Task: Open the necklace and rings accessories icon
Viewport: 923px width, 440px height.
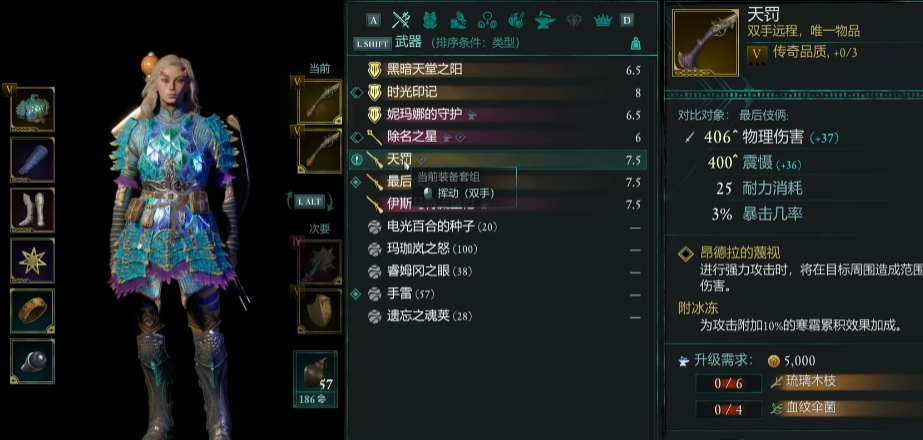Action: point(487,21)
